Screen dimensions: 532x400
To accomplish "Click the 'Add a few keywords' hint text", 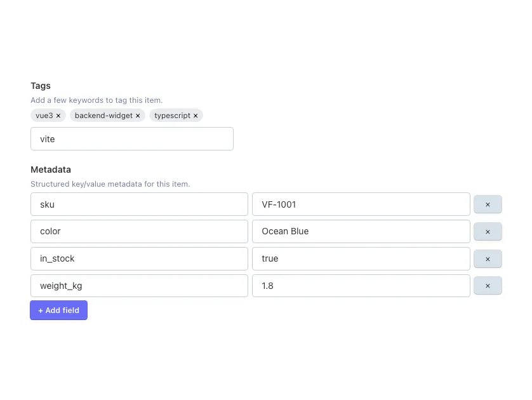I will pyautogui.click(x=96, y=100).
